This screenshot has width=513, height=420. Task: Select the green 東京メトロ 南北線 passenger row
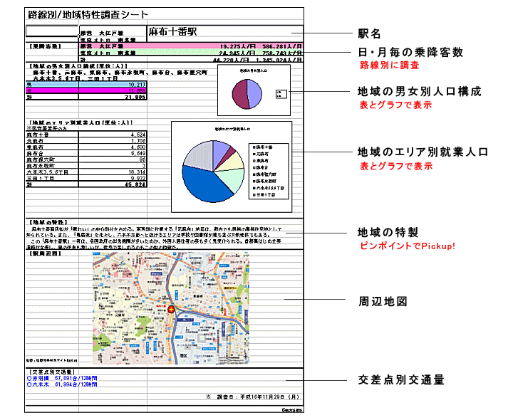pyautogui.click(x=191, y=53)
